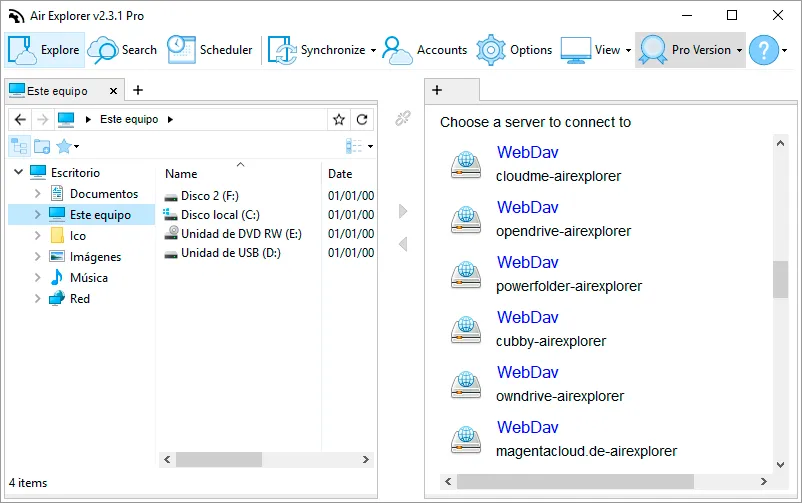Viewport: 802px width, 503px height.
Task: Click the cubby-airexplorer server drive icon
Action: pos(465,330)
